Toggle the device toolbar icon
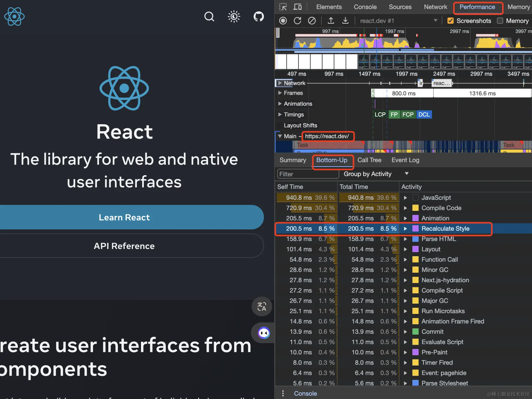Screen dimensions: 532x399 coord(297,7)
